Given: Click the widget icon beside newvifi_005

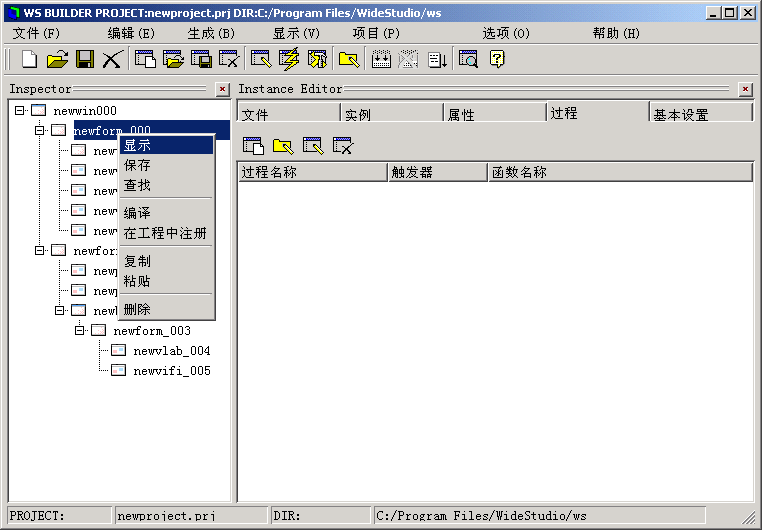Looking at the screenshot, I should pos(119,370).
